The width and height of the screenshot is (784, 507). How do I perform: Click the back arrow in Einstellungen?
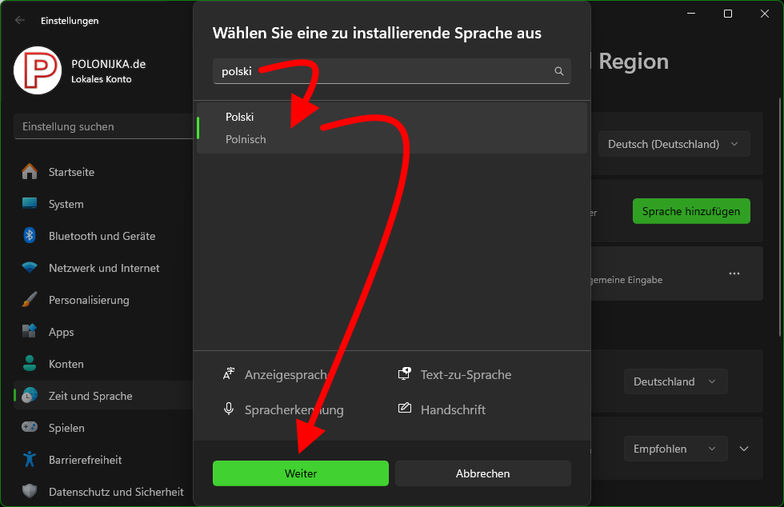coord(20,20)
